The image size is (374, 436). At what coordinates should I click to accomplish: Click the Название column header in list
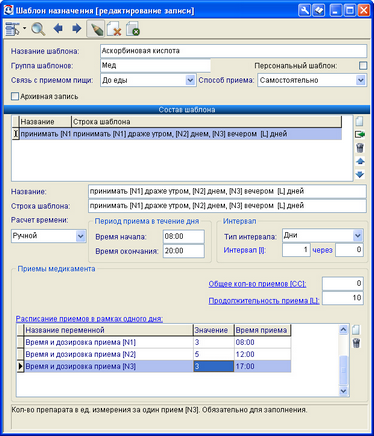[x=45, y=122]
